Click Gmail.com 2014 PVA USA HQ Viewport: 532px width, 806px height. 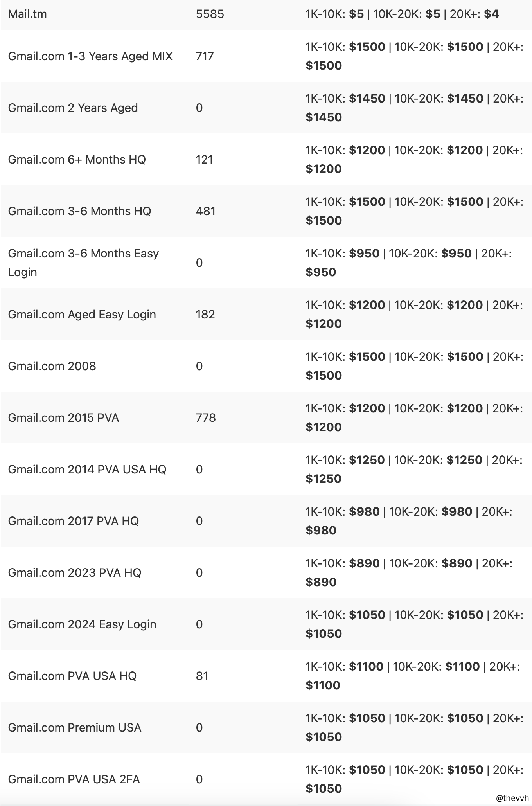pos(87,470)
